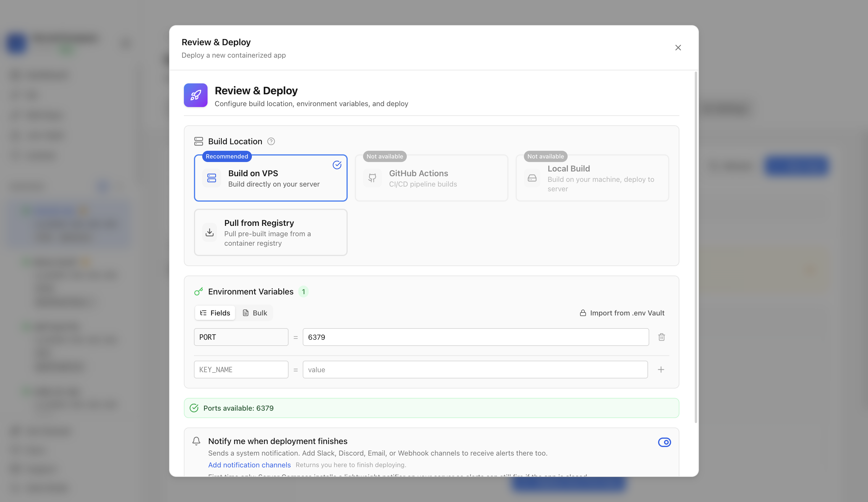This screenshot has width=868, height=502.
Task: Click the Recommended badge
Action: pos(227,156)
